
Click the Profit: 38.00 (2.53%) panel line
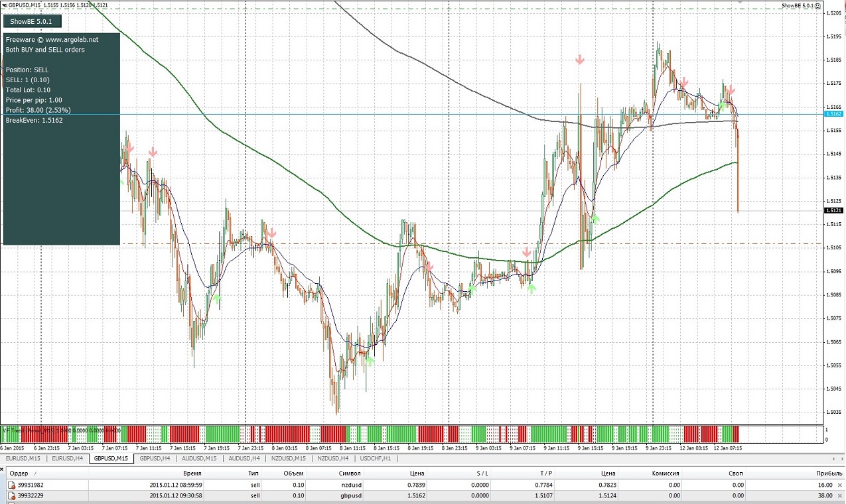pos(38,110)
